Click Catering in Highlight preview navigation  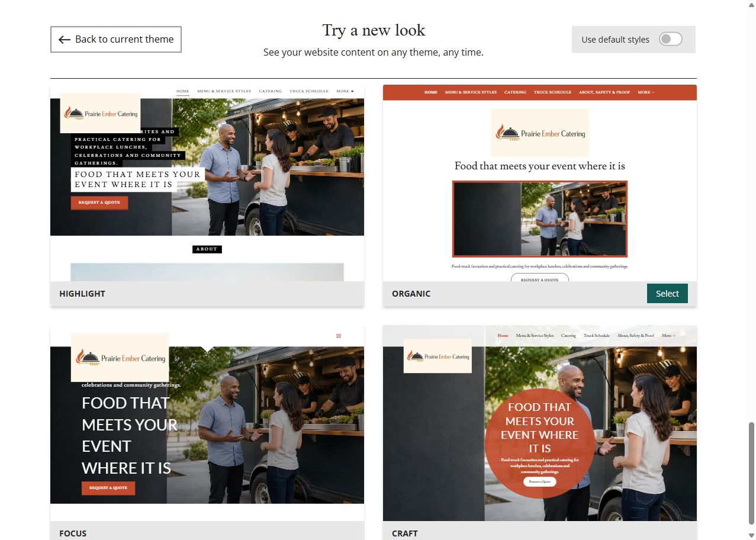point(271,92)
